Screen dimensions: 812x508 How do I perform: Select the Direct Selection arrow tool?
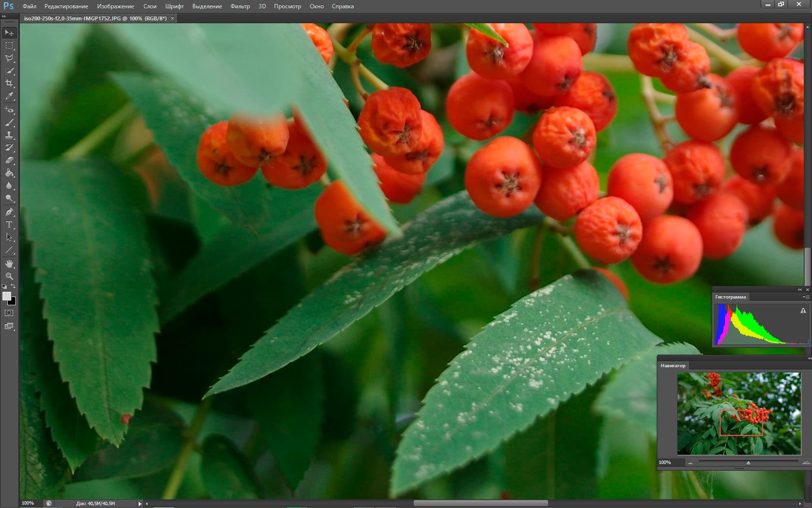point(9,237)
